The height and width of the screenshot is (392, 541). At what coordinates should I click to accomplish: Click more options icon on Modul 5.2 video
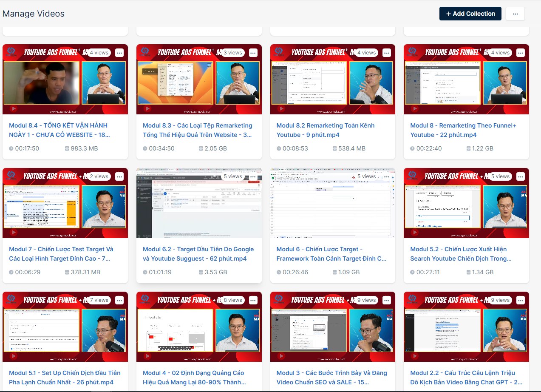(x=521, y=176)
